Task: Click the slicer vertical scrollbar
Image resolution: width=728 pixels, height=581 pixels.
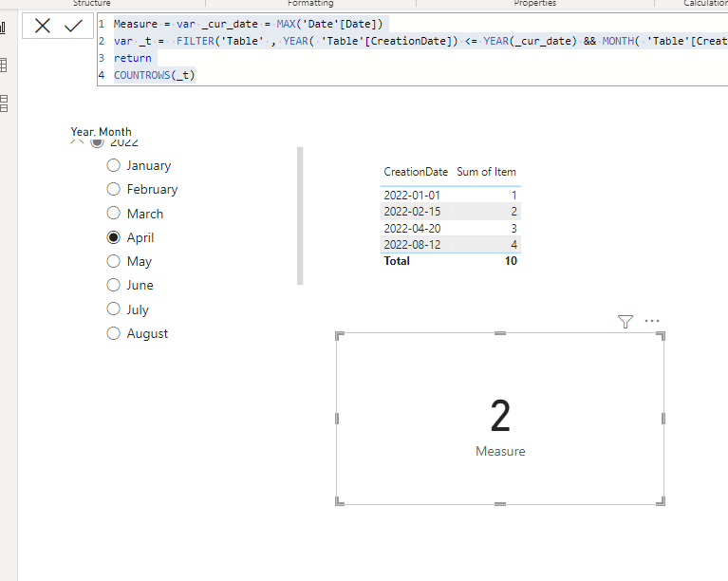Action: pos(300,216)
